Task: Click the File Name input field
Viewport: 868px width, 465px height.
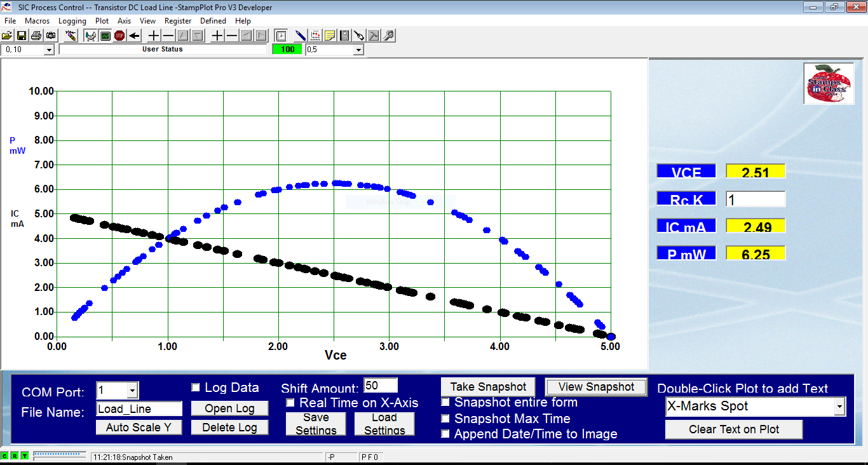Action: 139,409
